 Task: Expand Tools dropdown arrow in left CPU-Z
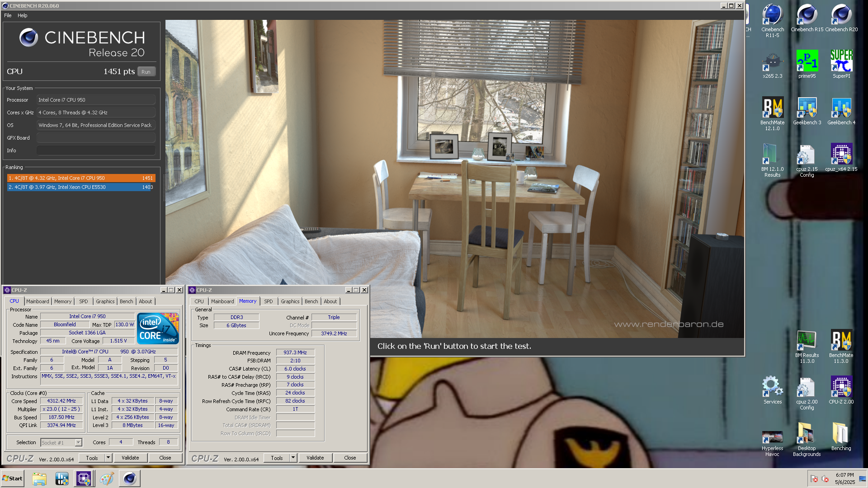[108, 458]
